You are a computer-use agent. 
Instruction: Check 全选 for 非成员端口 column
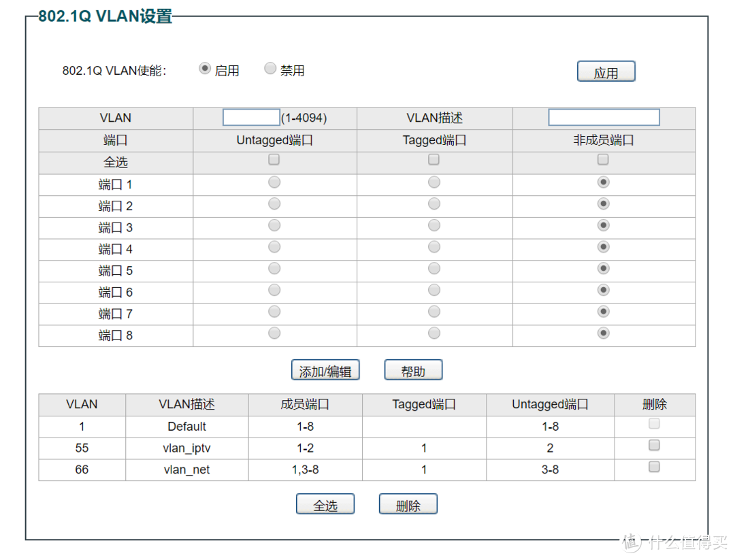(x=603, y=160)
